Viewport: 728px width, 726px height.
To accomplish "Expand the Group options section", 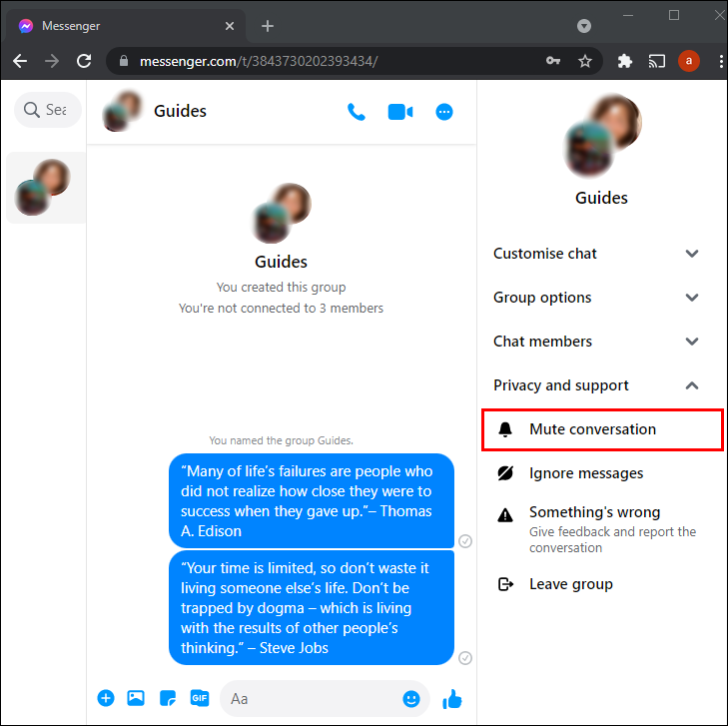I will [x=595, y=297].
